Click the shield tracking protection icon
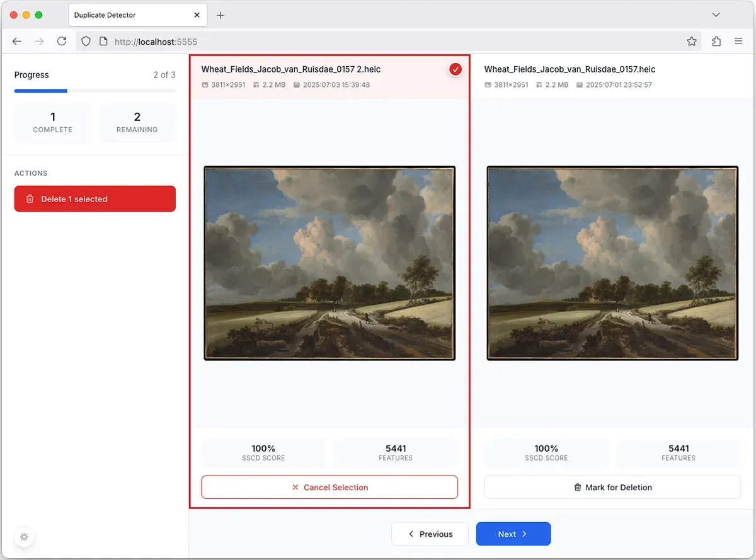 tap(87, 42)
